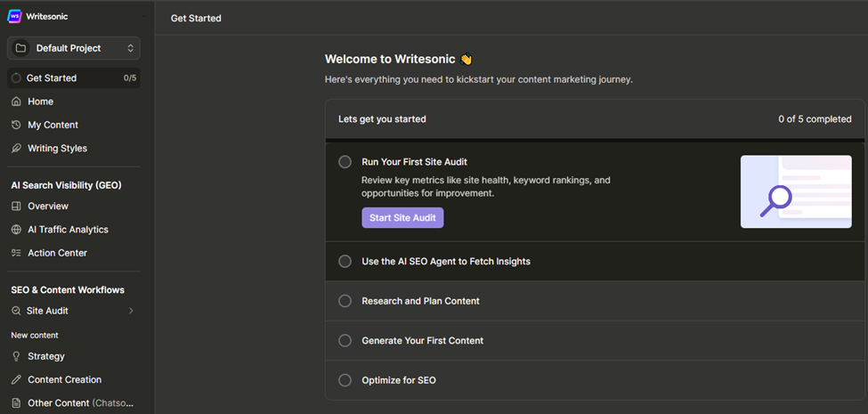Click the Writing Styles feather icon
The height and width of the screenshot is (414, 868).
pyautogui.click(x=16, y=149)
